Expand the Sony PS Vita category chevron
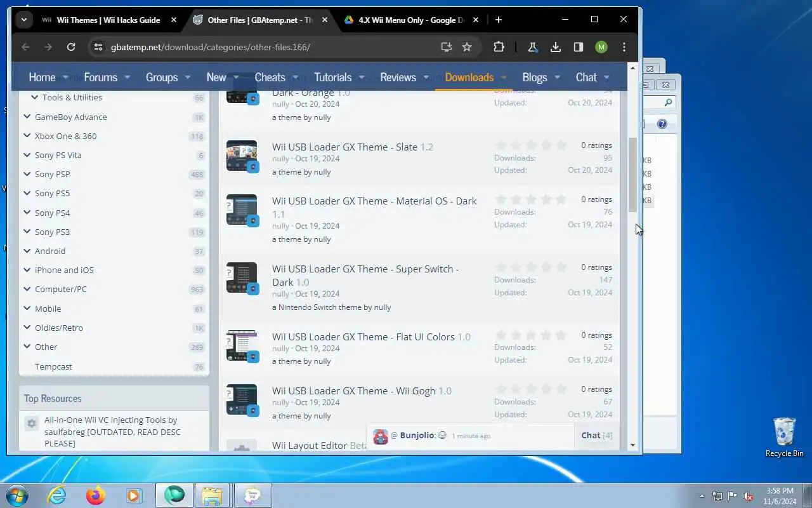This screenshot has width=812, height=508. (x=27, y=155)
